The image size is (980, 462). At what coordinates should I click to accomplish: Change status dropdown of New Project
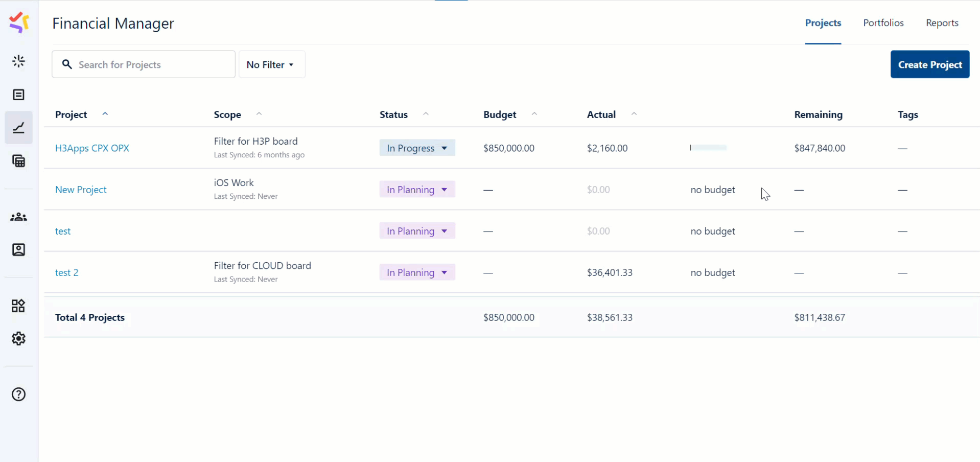(x=417, y=189)
